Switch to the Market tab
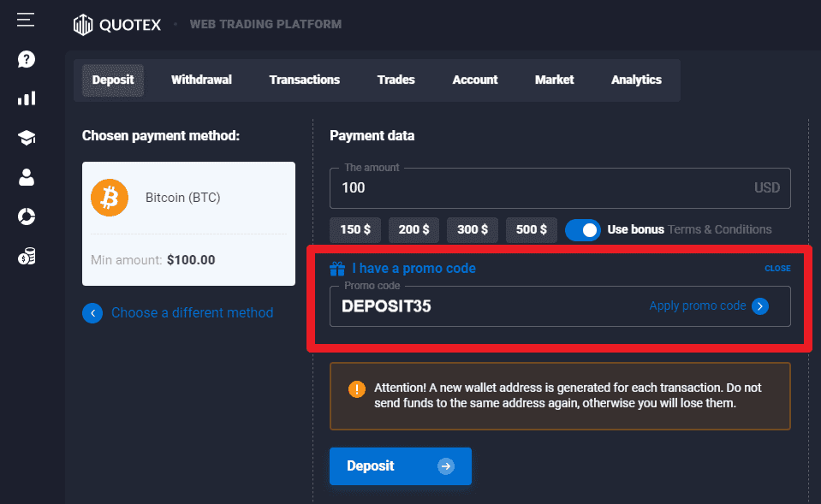This screenshot has width=821, height=504. [554, 80]
